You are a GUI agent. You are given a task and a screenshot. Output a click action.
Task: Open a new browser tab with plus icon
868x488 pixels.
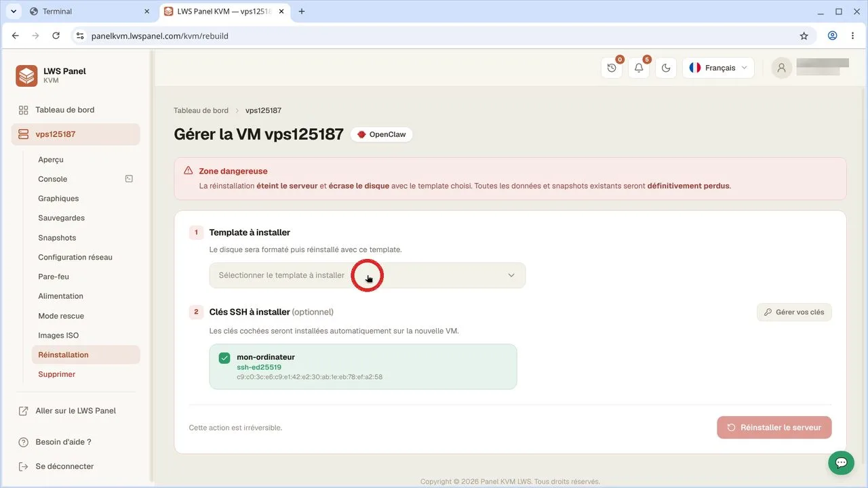click(302, 12)
